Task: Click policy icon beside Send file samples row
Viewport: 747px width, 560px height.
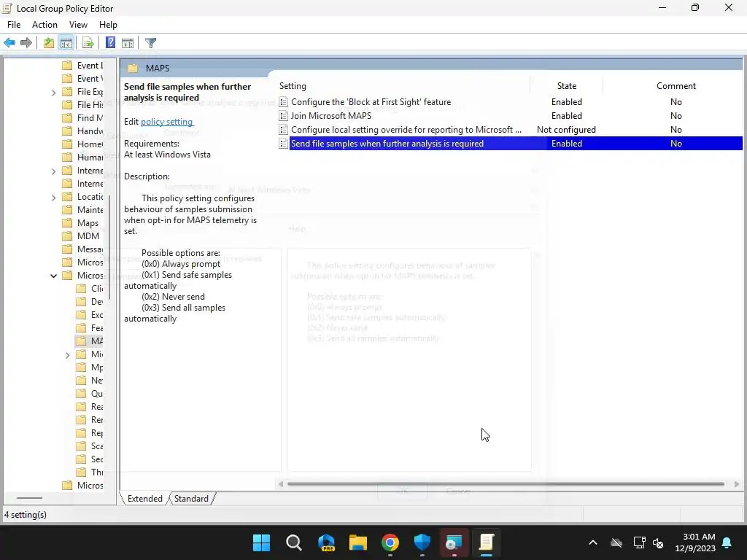Action: (x=284, y=144)
